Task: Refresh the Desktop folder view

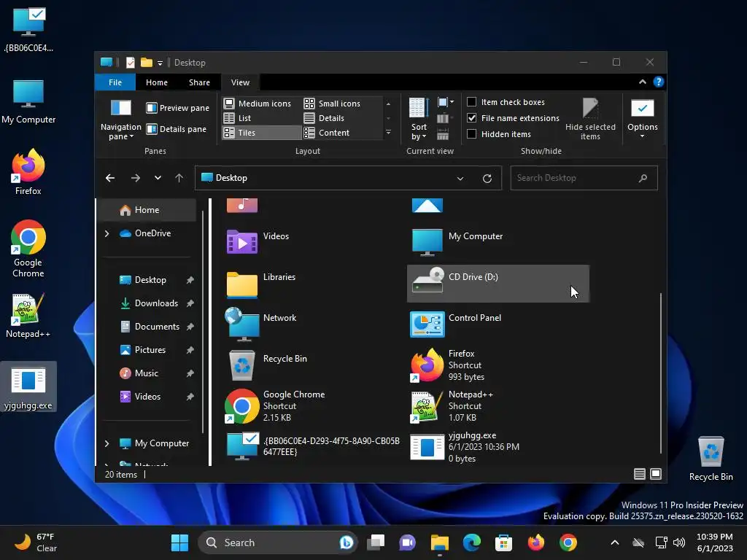Action: click(x=487, y=179)
